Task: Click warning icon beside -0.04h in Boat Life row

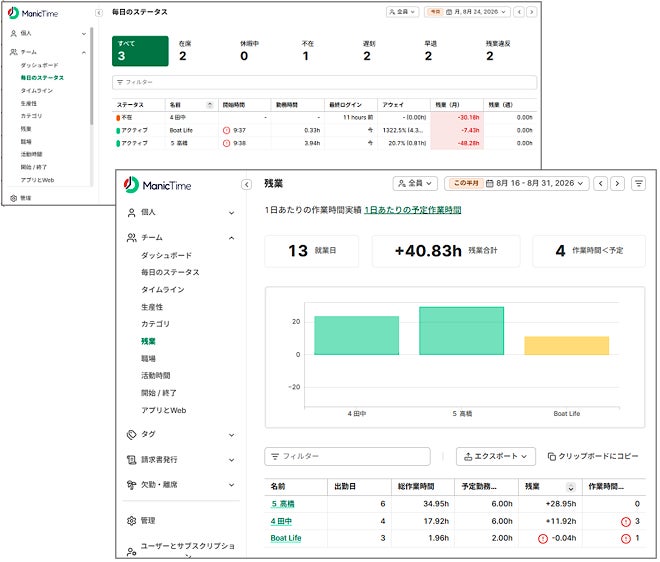Action: [543, 538]
